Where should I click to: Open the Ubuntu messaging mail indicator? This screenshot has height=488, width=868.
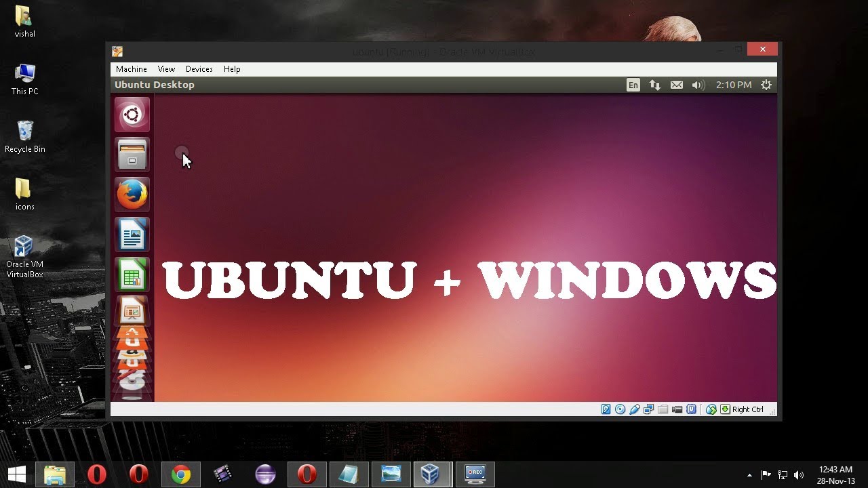point(677,85)
